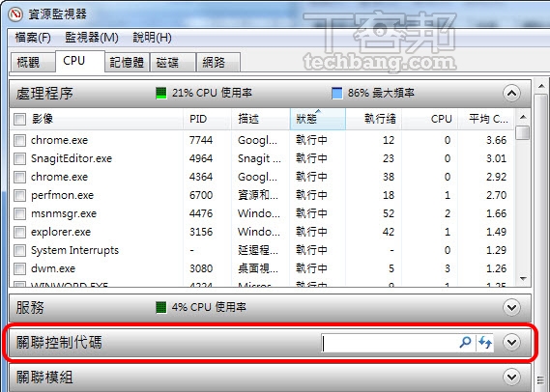Expand the 關聯控制代碼 section chevron
Screen dimensions: 550x392
click(511, 342)
